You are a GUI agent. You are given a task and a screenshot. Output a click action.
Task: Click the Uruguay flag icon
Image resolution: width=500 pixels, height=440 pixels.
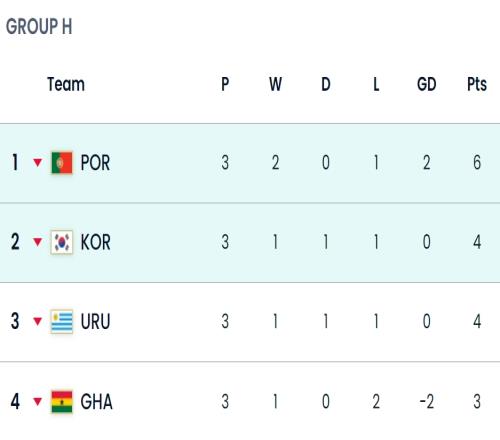pyautogui.click(x=62, y=322)
